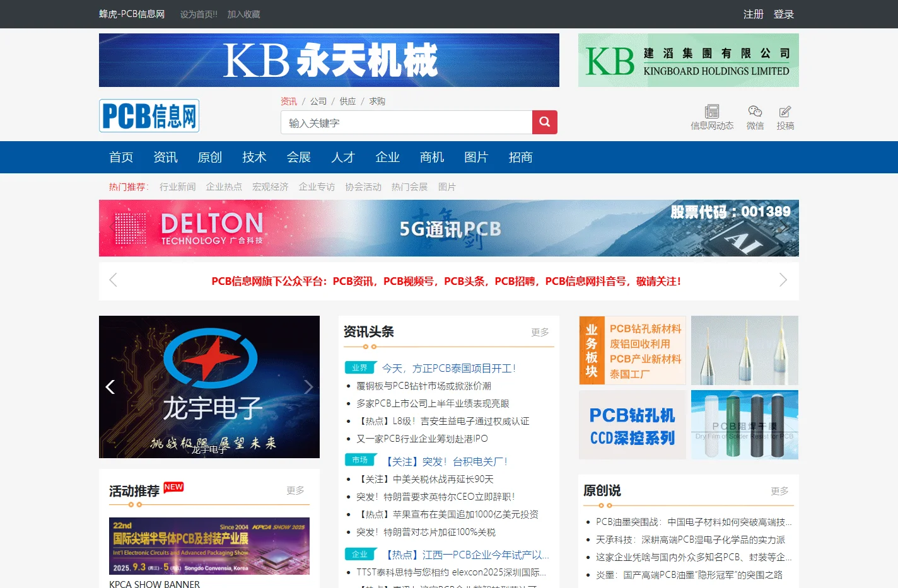This screenshot has height=588, width=898.
Task: Select the 公司 search category
Action: pos(318,101)
